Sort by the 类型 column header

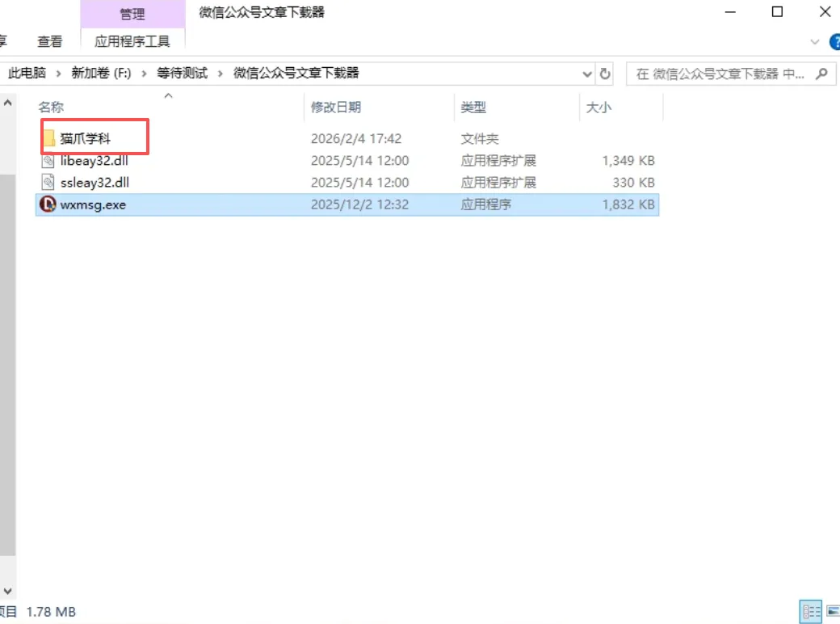coord(473,108)
